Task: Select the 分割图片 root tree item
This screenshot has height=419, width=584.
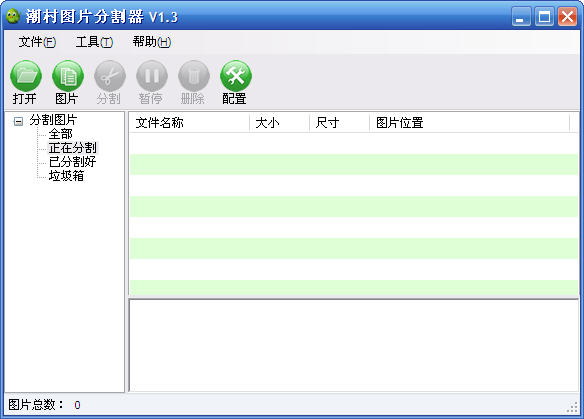Action: coord(53,120)
